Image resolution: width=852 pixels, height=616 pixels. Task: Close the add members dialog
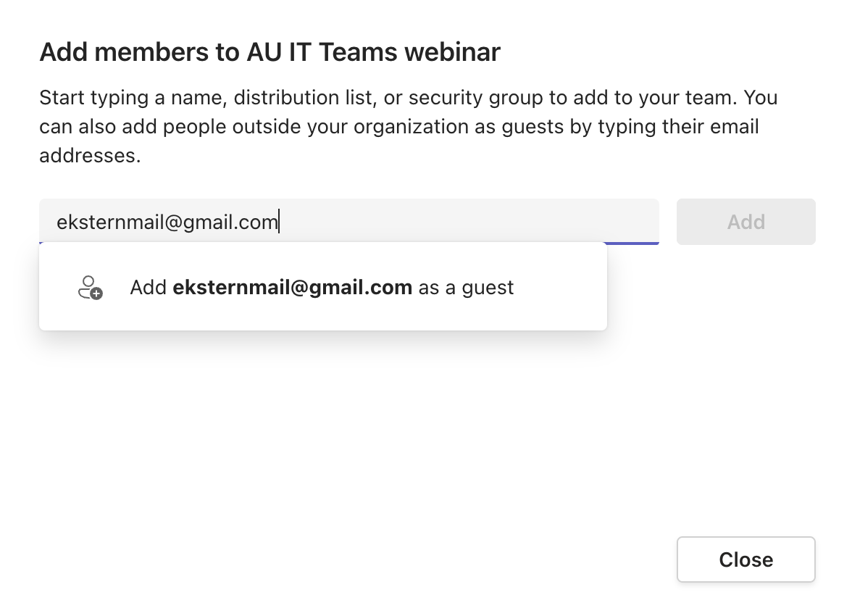point(745,559)
